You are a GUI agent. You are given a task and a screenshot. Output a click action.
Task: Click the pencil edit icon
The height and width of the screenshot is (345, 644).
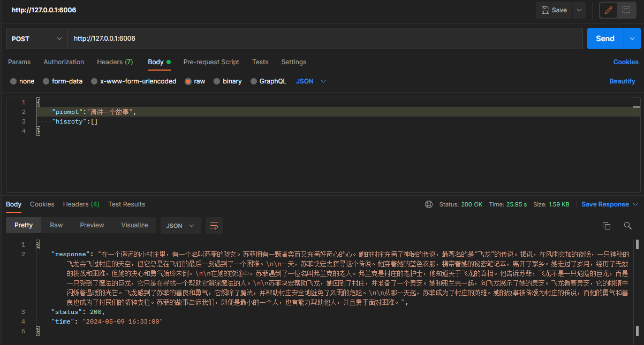[x=608, y=10]
